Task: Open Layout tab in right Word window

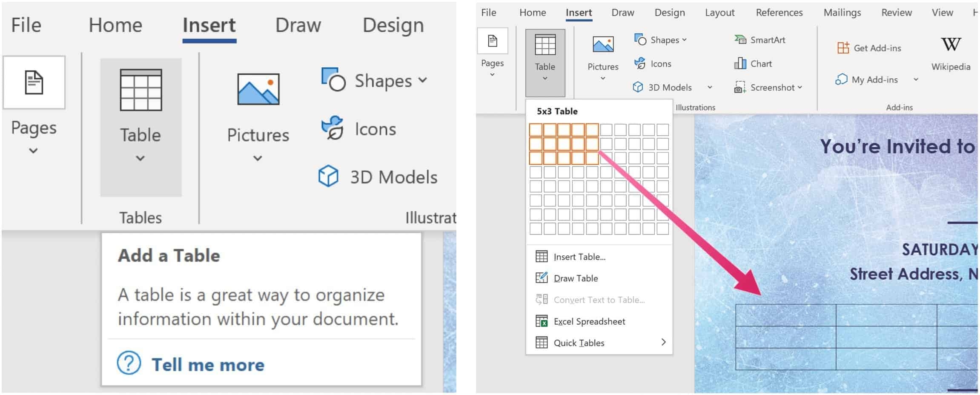Action: (x=719, y=13)
